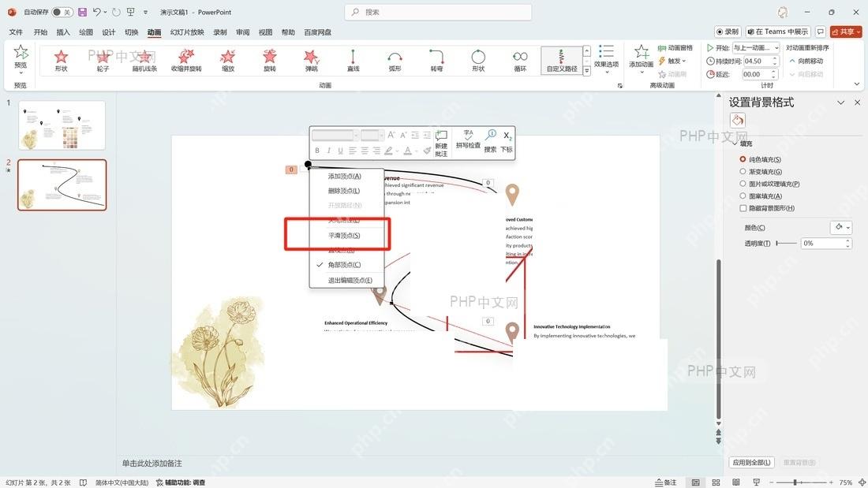Switch to the 插入 (Insert) tab
868x488 pixels.
[63, 32]
